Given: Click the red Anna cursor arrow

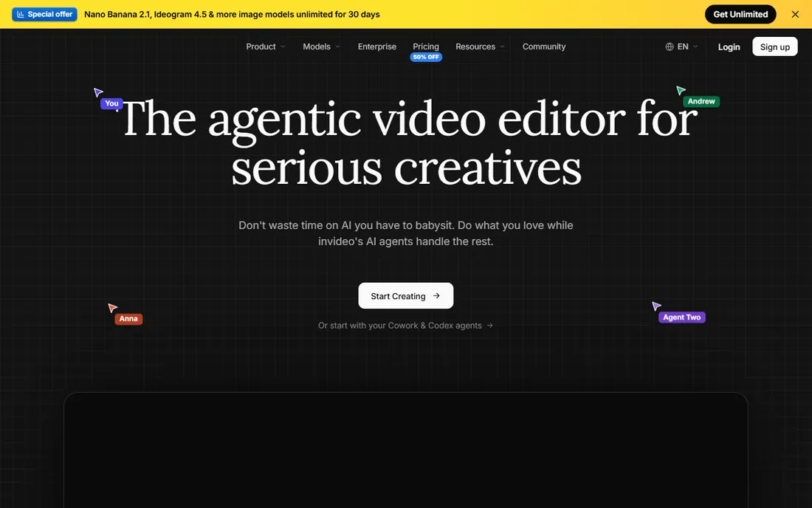Looking at the screenshot, I should tap(112, 308).
